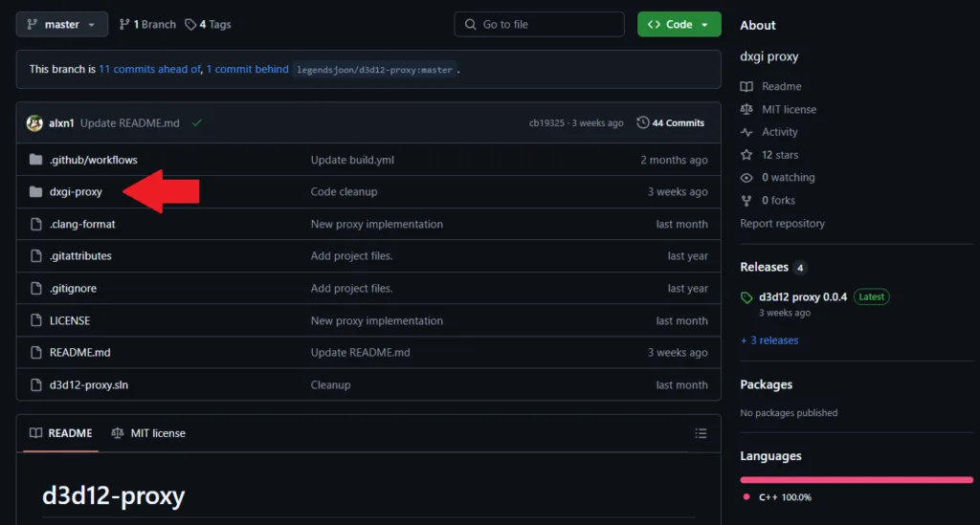Click the alxn1 user avatar

[x=34, y=123]
